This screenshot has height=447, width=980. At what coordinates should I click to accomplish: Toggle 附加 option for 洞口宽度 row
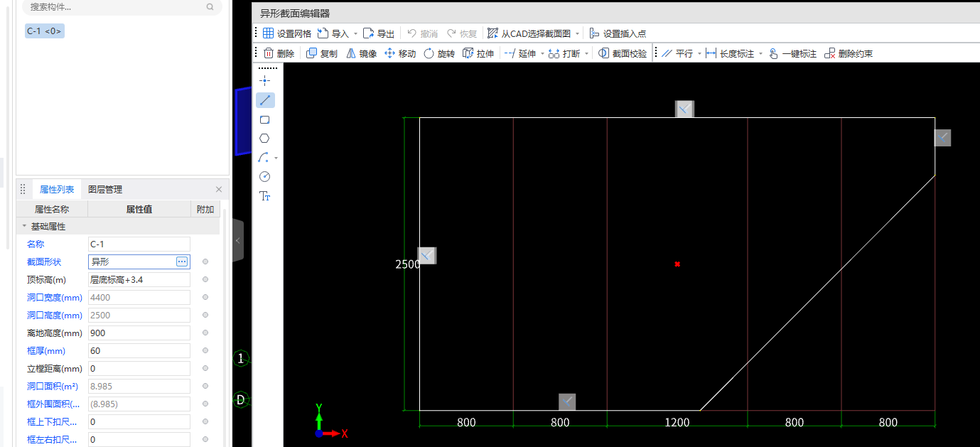pos(205,298)
